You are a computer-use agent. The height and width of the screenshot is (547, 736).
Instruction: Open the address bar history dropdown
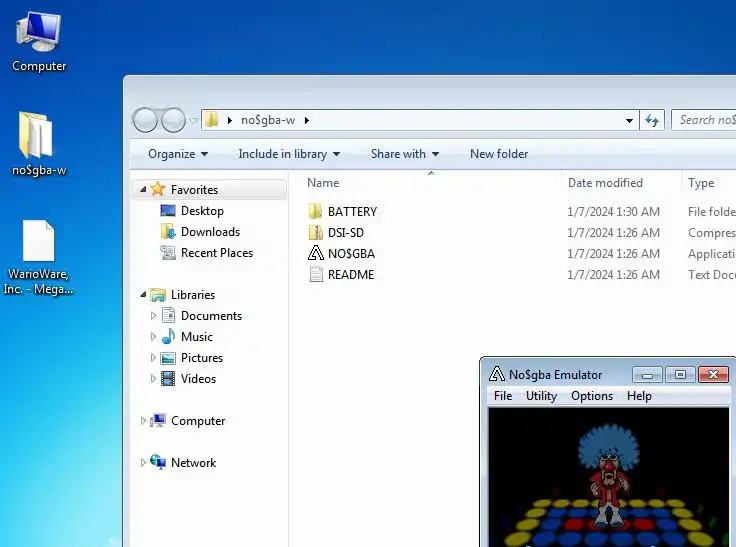tap(629, 121)
